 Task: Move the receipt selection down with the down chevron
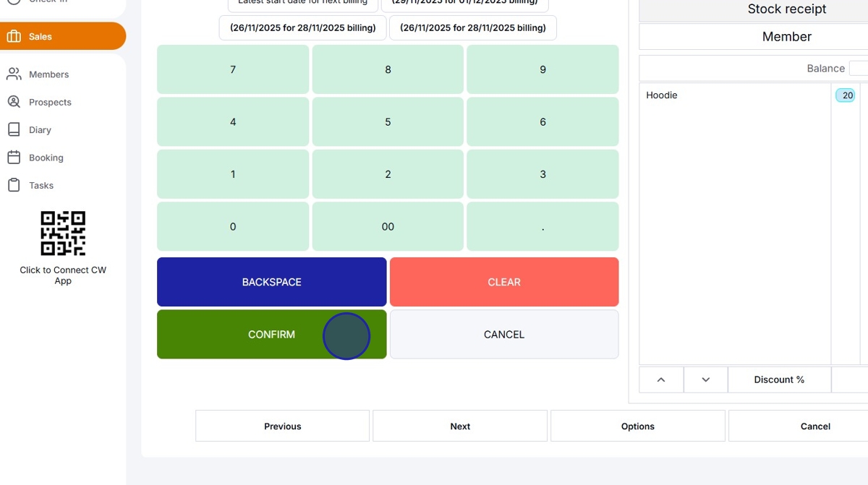706,379
